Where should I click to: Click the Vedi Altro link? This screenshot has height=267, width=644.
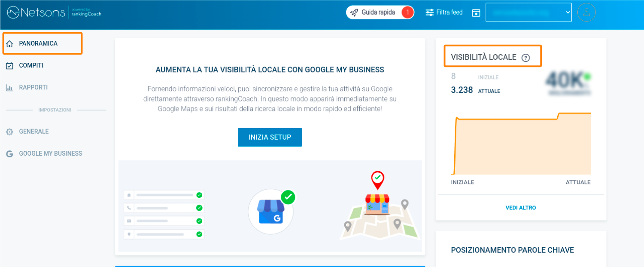(x=520, y=208)
